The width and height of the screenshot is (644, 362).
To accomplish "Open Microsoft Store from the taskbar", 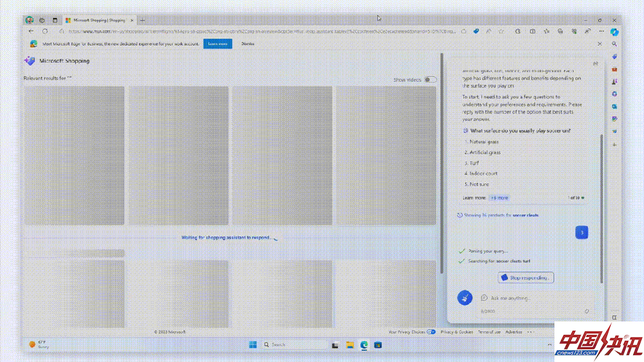I will pyautogui.click(x=378, y=345).
